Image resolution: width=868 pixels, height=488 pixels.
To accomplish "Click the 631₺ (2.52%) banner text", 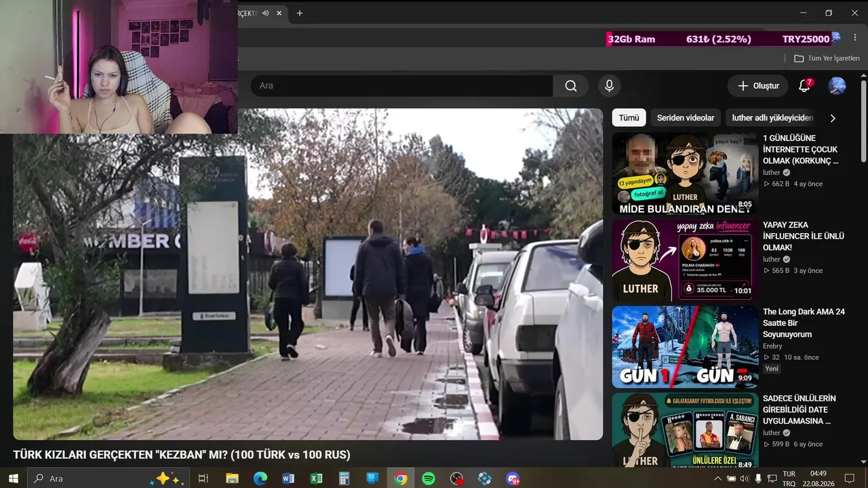I will pyautogui.click(x=718, y=39).
